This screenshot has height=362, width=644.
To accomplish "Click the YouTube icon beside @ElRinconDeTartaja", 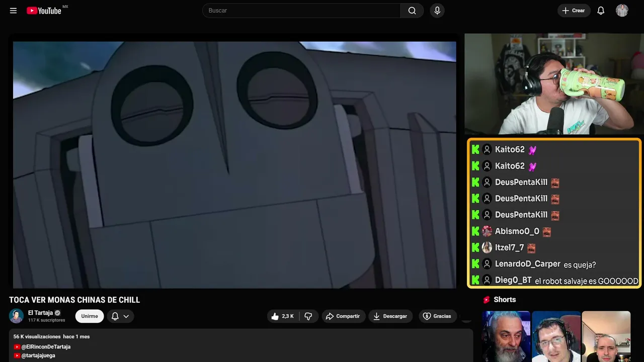I will (x=17, y=347).
